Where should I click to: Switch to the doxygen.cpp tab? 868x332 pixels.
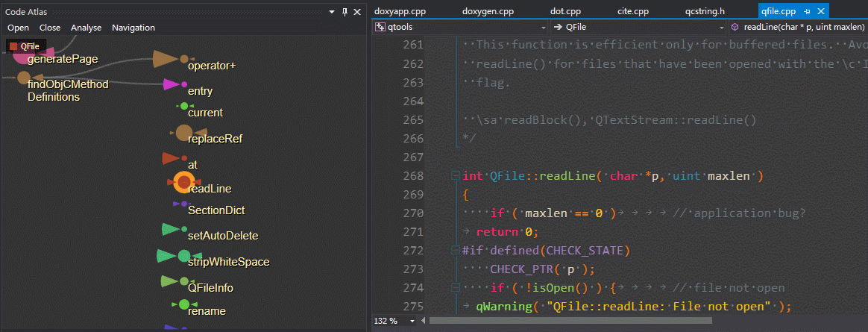pos(488,11)
